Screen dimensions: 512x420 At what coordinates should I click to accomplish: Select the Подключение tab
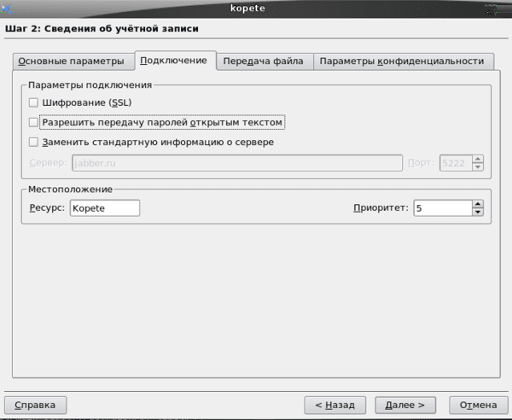click(175, 61)
